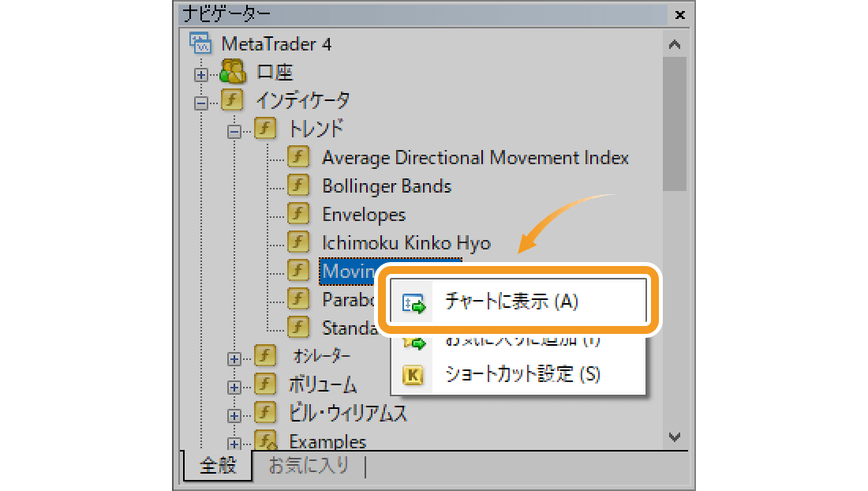Choose チャートに表示 (A) from context menu

(x=518, y=301)
